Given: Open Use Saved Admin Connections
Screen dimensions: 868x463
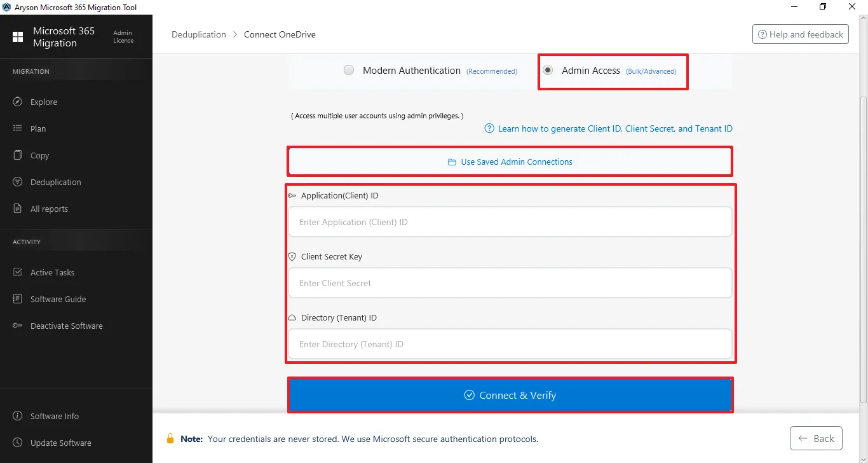Looking at the screenshot, I should pos(510,162).
